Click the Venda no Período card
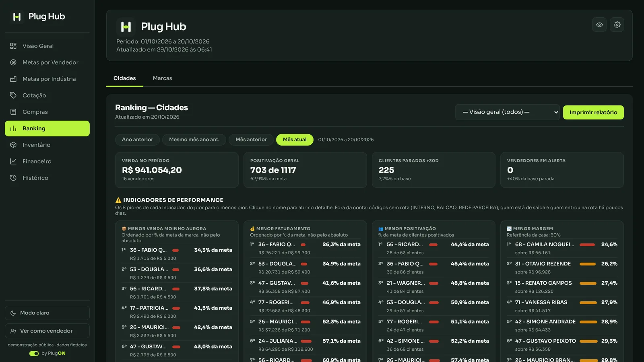This screenshot has height=362, width=644. 177,170
